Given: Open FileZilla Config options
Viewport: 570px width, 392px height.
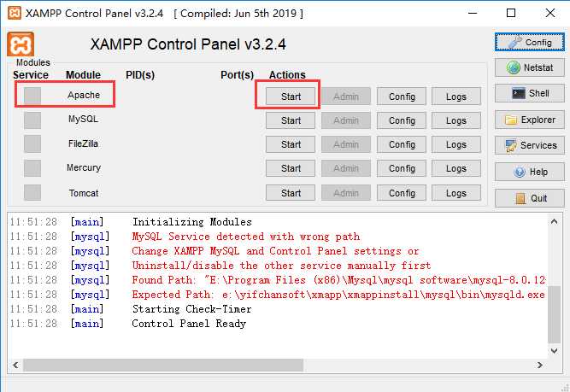Looking at the screenshot, I should point(402,144).
